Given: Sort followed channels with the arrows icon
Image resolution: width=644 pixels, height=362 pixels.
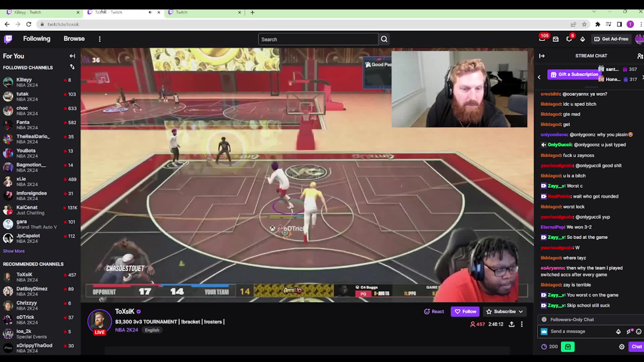Looking at the screenshot, I should coord(72,67).
